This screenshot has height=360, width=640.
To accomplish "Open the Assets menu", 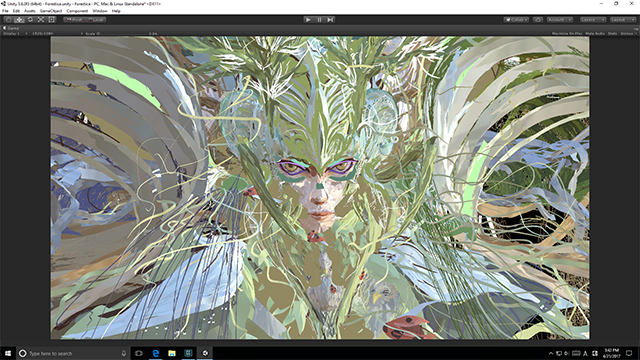I will [29, 11].
